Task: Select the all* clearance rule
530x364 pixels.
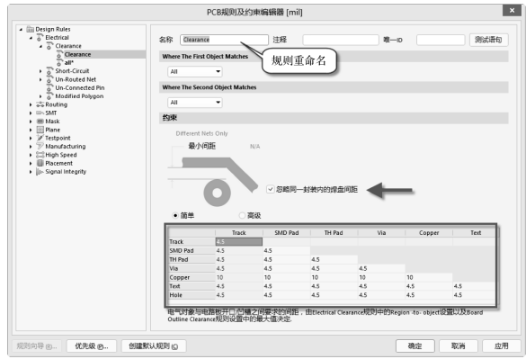Action: (69, 63)
